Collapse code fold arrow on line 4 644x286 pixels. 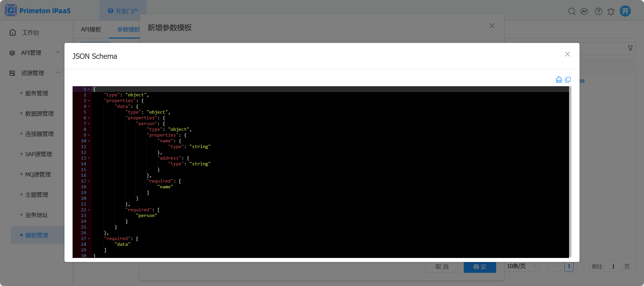(x=89, y=106)
